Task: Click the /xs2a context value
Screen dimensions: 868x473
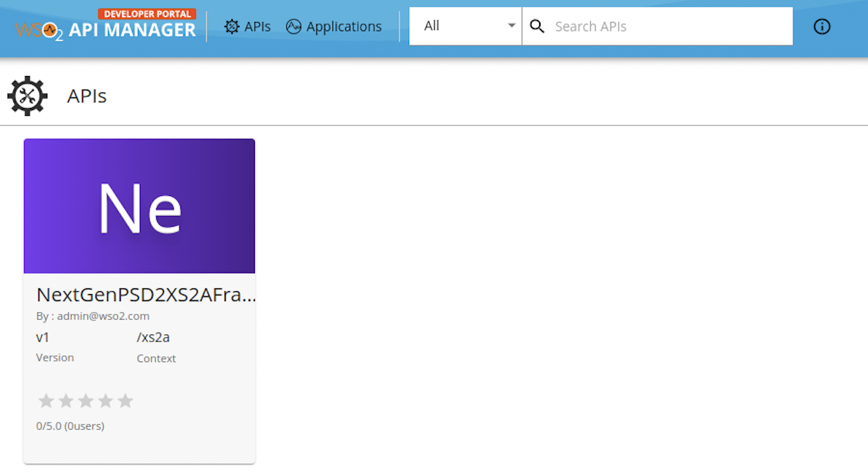Action: tap(153, 337)
